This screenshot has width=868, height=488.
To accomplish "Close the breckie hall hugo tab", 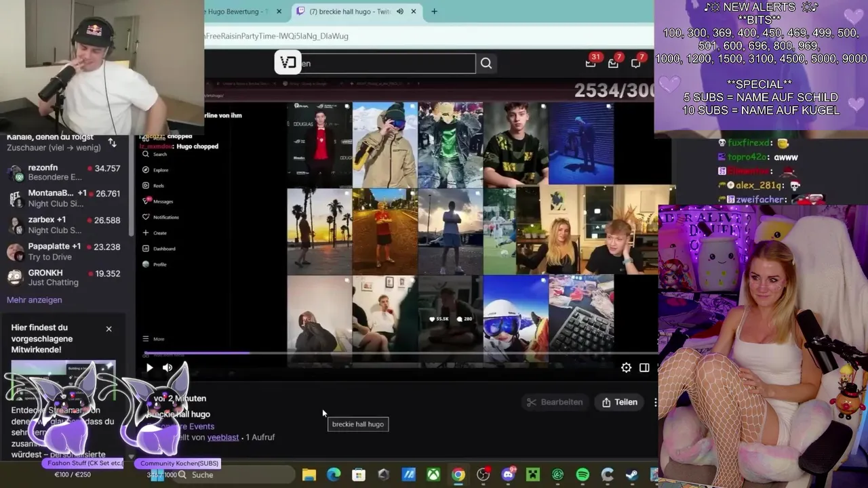I will (x=415, y=12).
